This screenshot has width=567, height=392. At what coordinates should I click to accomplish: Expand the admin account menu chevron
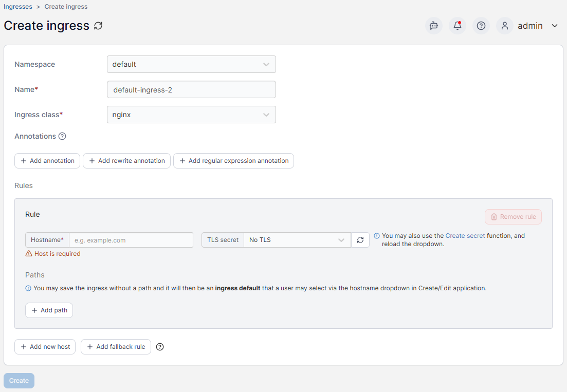coord(555,26)
